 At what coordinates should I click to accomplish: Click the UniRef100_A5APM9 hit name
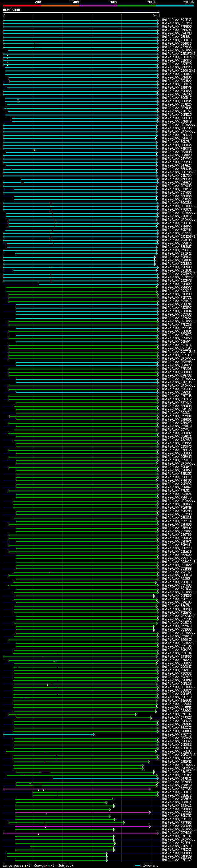(176, 507)
